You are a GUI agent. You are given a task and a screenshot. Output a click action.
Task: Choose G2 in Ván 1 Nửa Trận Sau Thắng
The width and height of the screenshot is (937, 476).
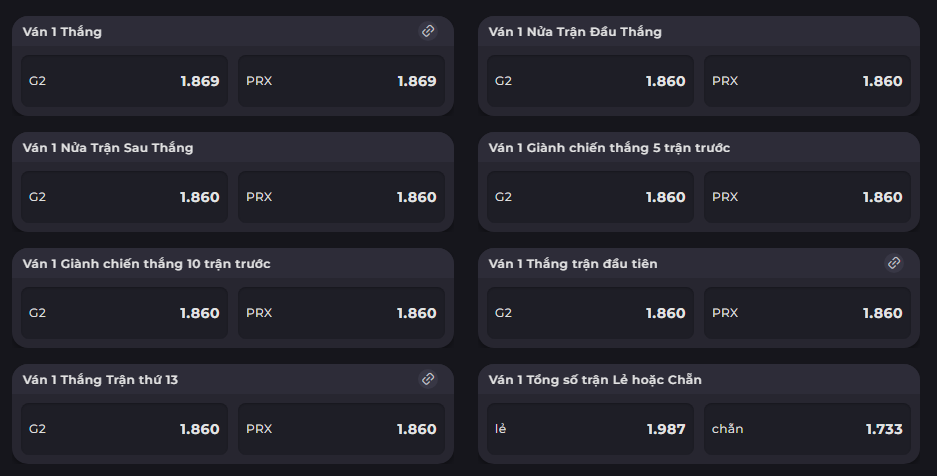click(124, 197)
